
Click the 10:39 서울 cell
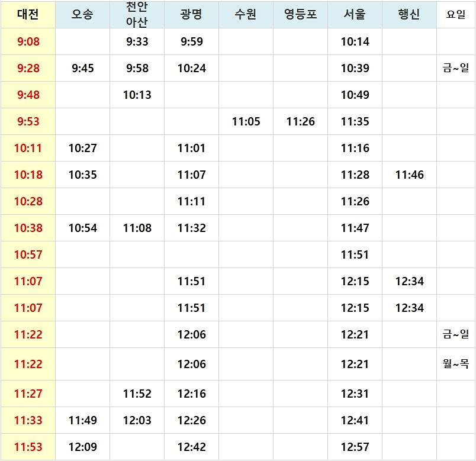point(355,68)
